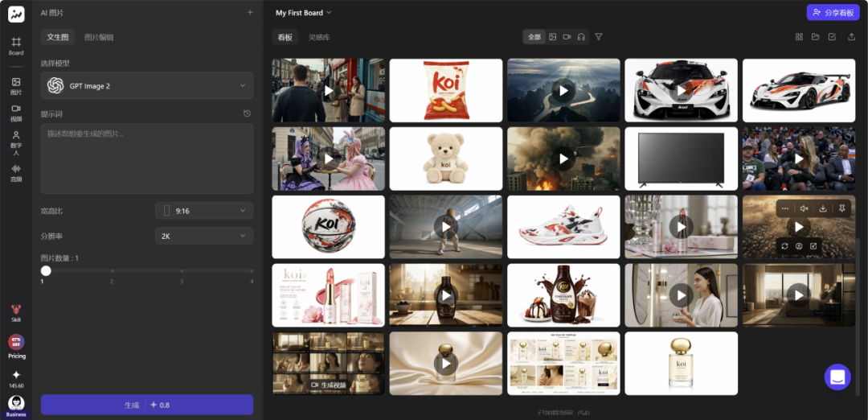This screenshot has width=868, height=420.
Task: Open the three-dots menu on hovered video
Action: tap(785, 208)
